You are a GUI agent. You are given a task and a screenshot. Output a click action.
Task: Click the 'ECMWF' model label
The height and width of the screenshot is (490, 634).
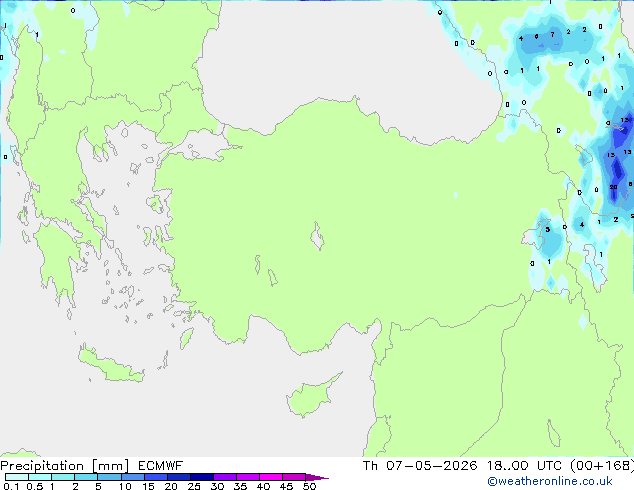pos(161,466)
